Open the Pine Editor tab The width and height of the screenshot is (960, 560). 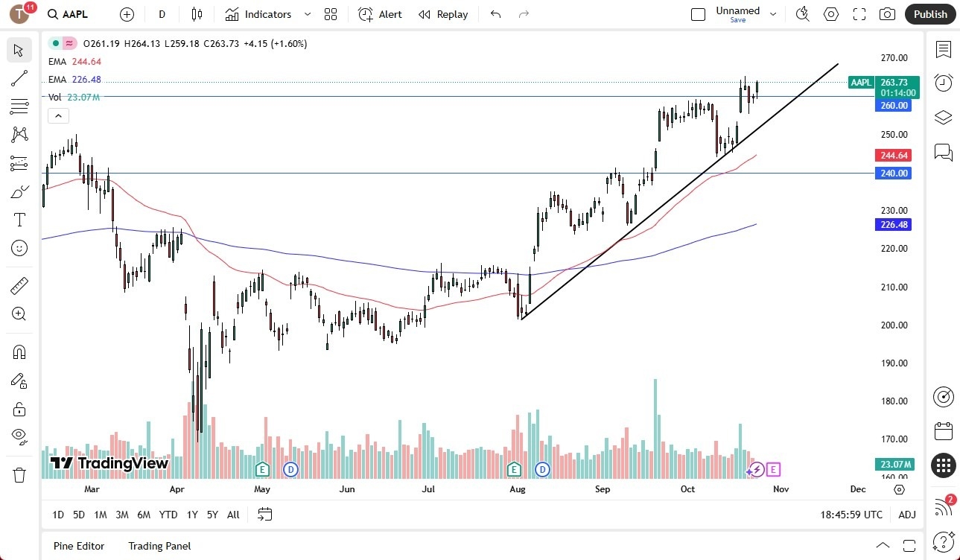pyautogui.click(x=78, y=546)
